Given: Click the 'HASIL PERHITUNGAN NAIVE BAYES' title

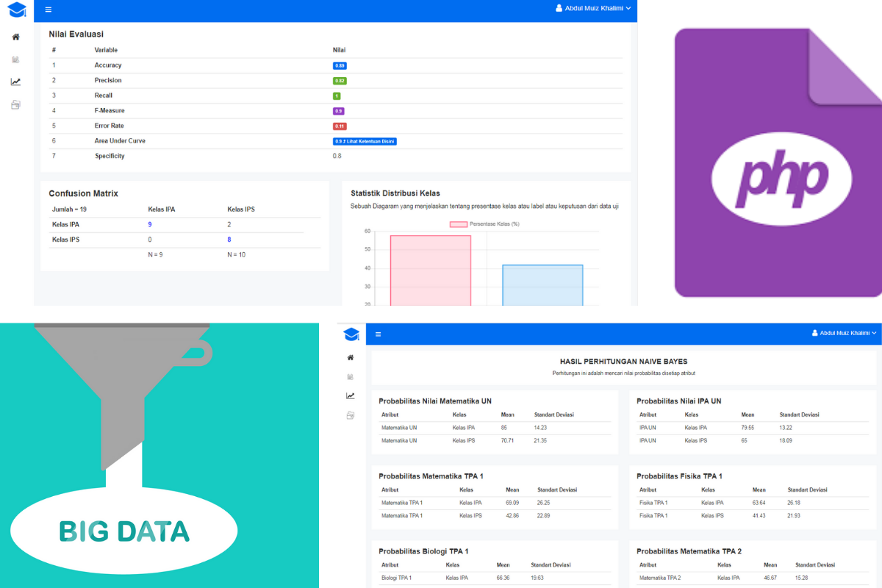Looking at the screenshot, I should (623, 362).
